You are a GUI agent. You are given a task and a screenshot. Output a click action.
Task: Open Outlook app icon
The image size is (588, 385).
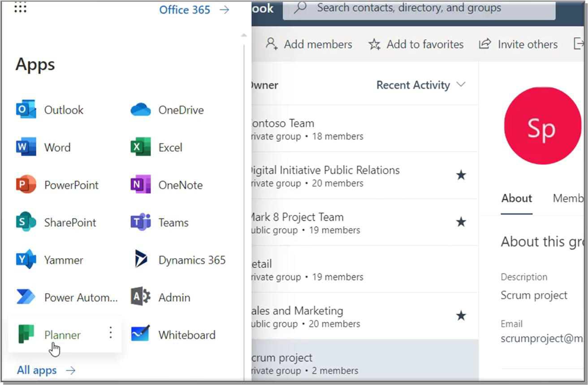pyautogui.click(x=26, y=110)
